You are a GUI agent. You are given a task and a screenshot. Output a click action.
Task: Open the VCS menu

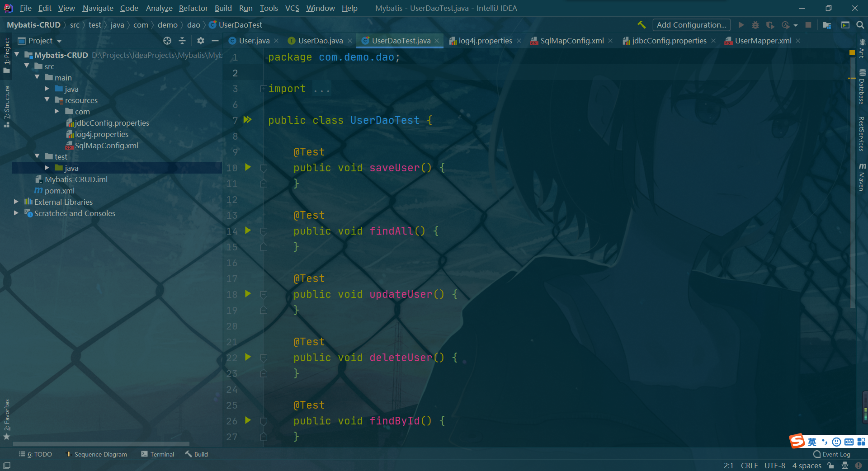pyautogui.click(x=292, y=8)
